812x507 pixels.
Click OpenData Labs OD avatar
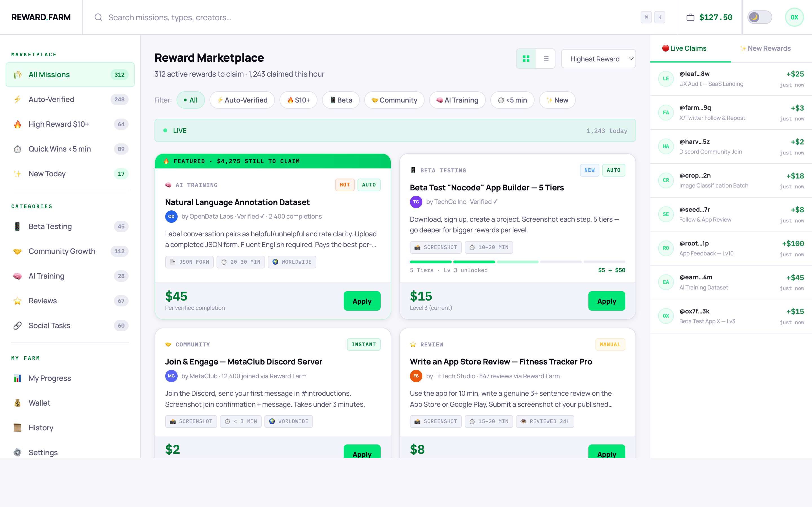171,216
